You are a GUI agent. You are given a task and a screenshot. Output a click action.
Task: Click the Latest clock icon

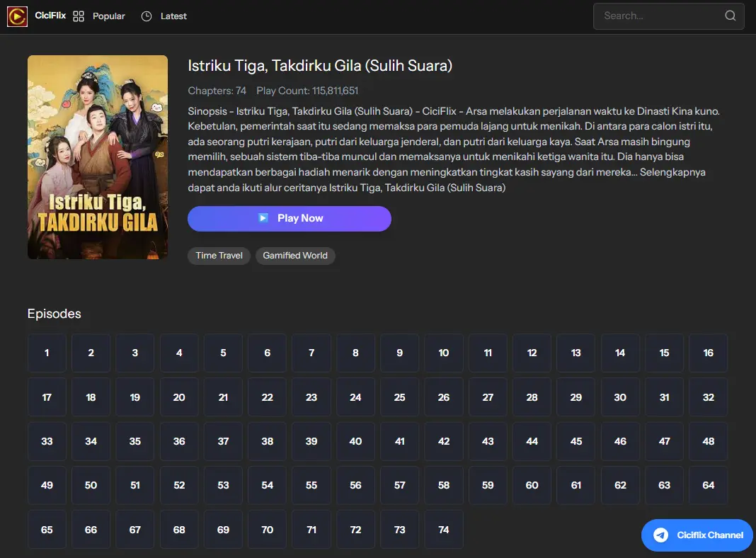(147, 16)
